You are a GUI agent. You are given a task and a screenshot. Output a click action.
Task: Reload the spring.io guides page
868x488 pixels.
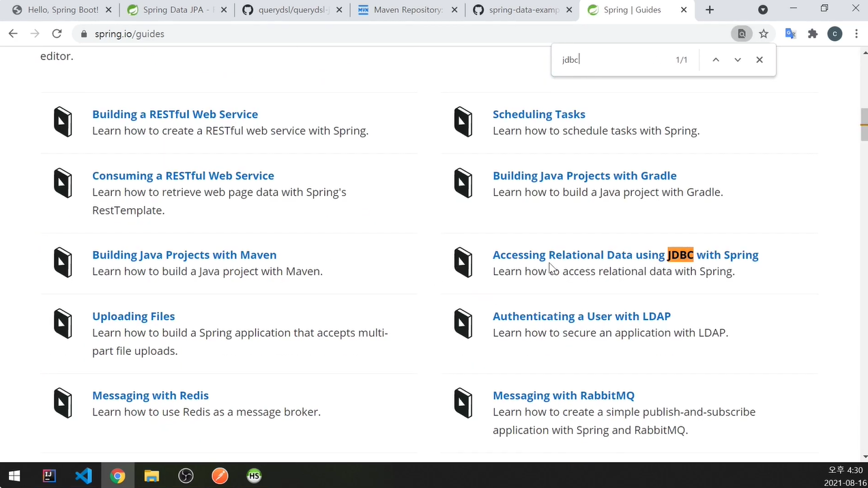point(57,33)
